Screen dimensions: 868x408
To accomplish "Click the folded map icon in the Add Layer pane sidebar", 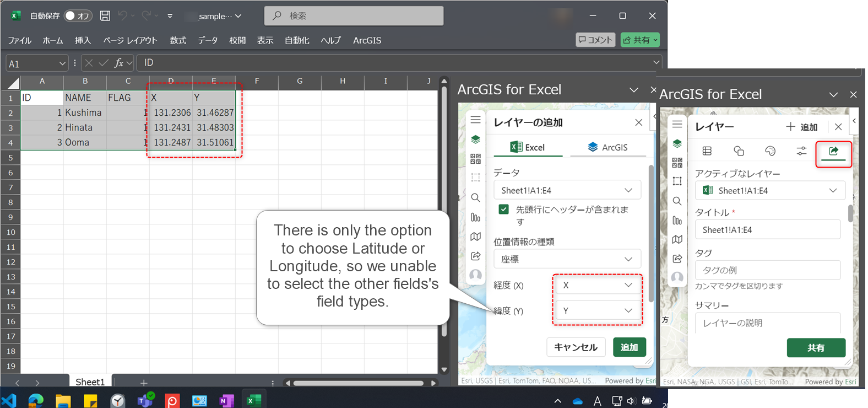I will (476, 237).
